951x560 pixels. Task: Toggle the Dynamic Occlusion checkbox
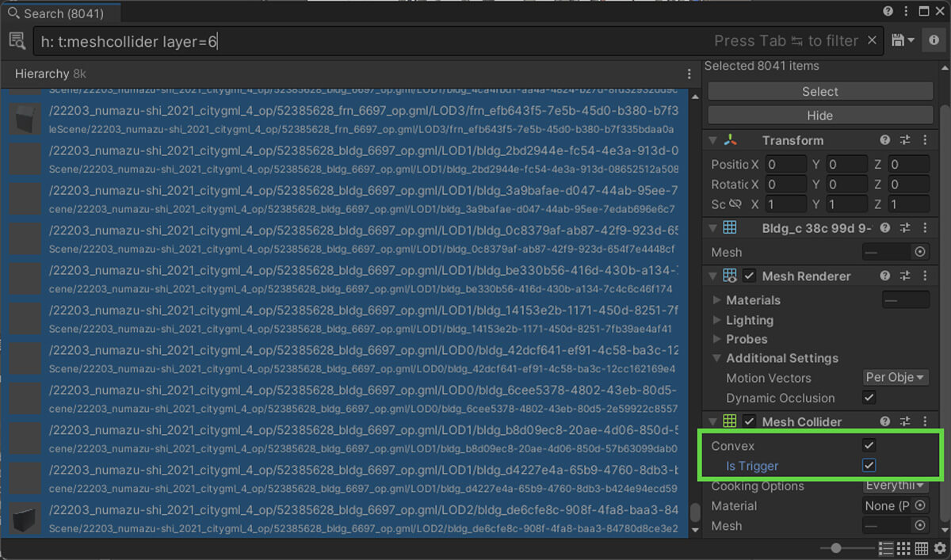[x=869, y=398]
